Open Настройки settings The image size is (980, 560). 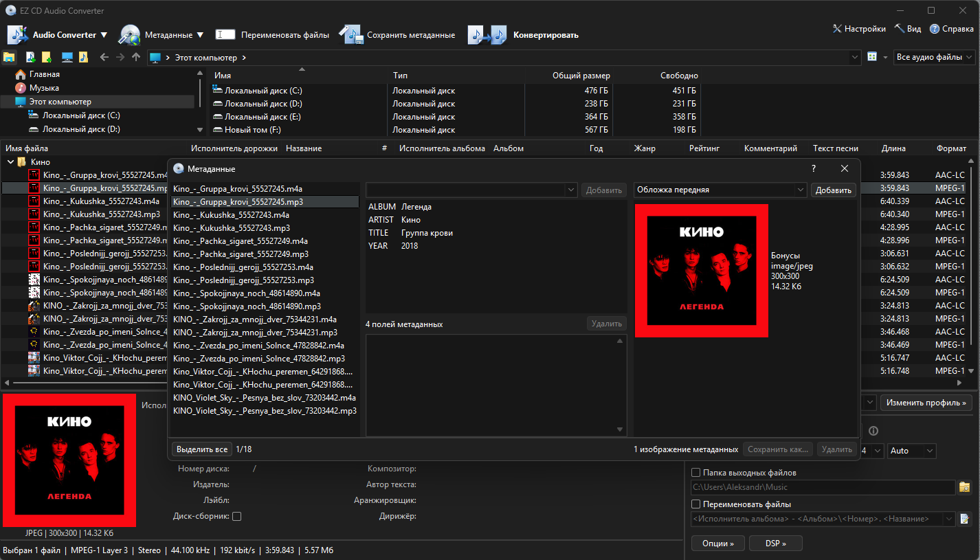coord(858,29)
